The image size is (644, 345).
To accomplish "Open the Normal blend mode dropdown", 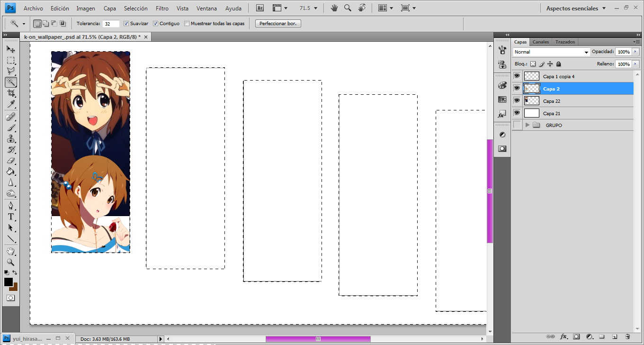I will point(551,52).
